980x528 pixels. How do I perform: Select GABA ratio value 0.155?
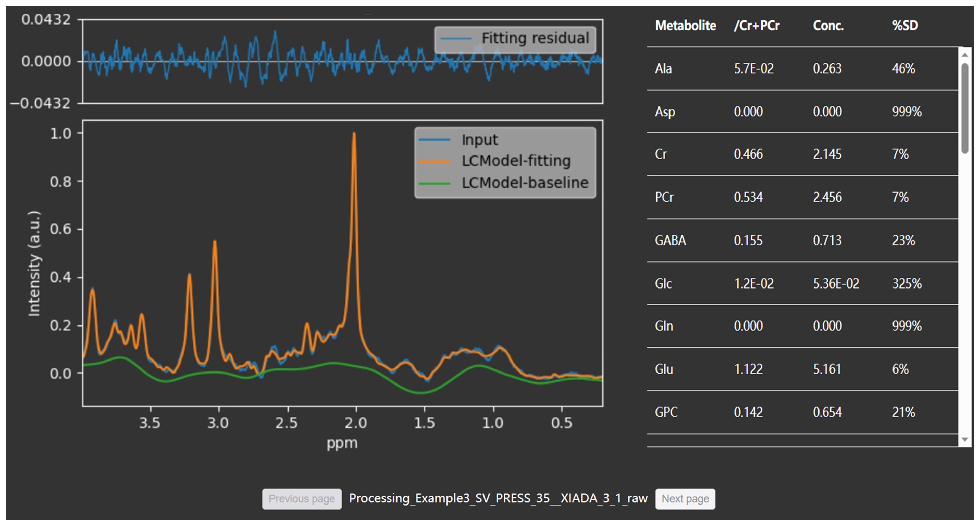coord(748,240)
